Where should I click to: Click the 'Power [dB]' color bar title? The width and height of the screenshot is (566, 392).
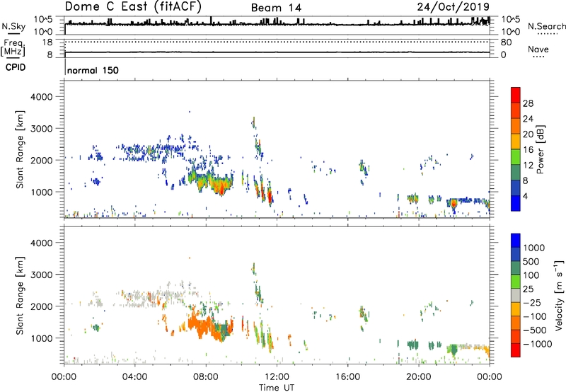pos(540,149)
